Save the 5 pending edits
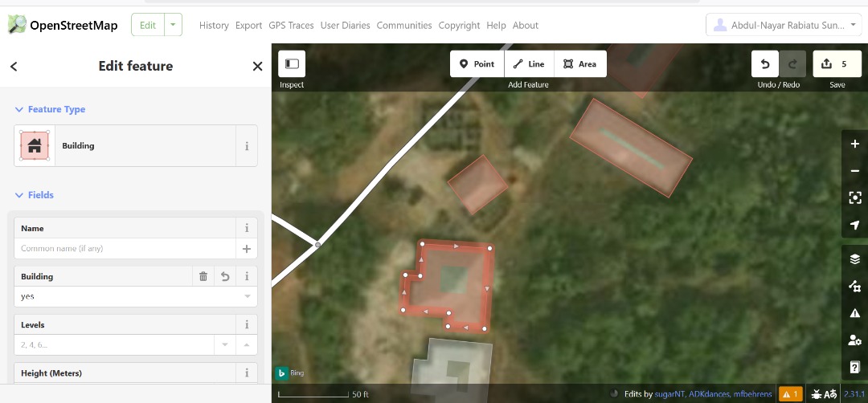 point(837,64)
